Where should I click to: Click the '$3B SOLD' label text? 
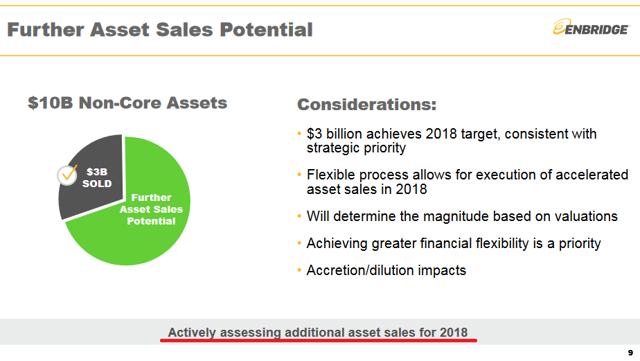97,178
